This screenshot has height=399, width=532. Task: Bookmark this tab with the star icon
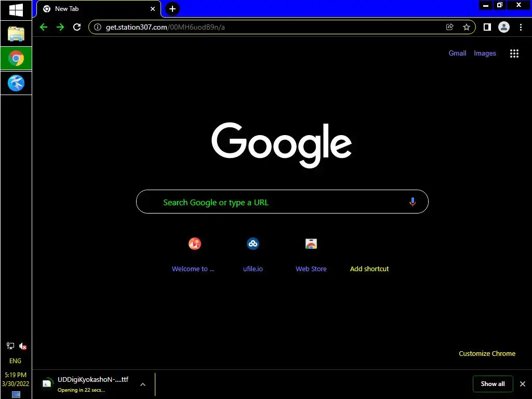tap(467, 27)
